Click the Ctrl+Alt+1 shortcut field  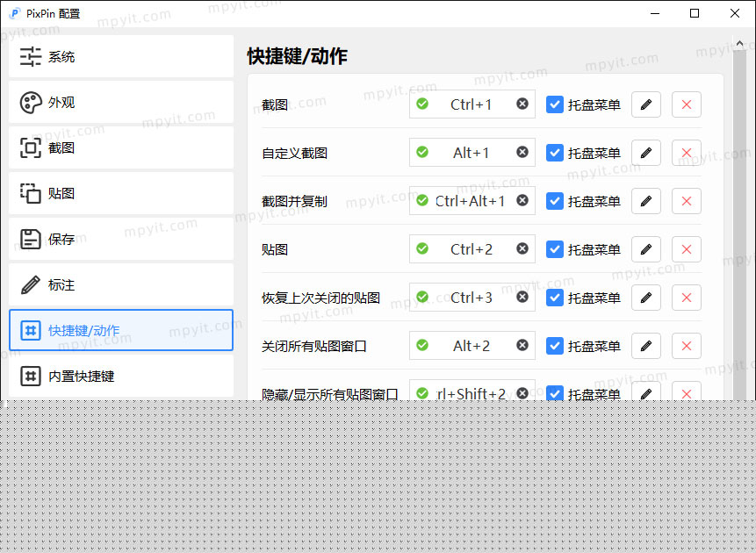(472, 200)
